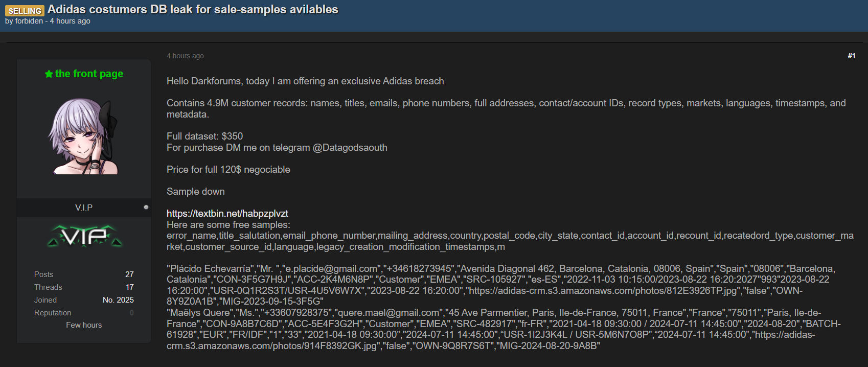Click the Posts label in user stats
This screenshot has width=868, height=367.
click(x=43, y=274)
